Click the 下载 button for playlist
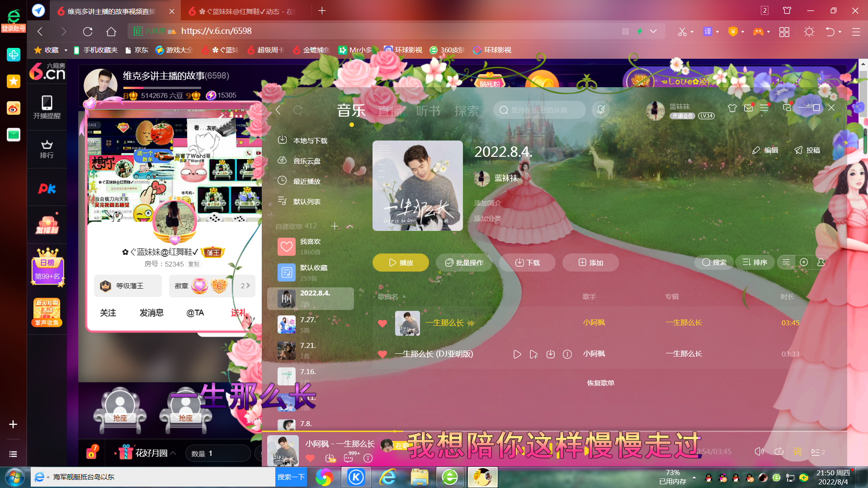Viewport: 868px width, 488px height. pyautogui.click(x=527, y=263)
